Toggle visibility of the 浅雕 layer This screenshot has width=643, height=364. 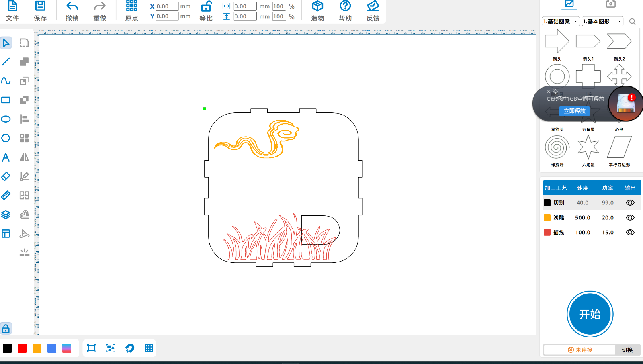pyautogui.click(x=630, y=218)
